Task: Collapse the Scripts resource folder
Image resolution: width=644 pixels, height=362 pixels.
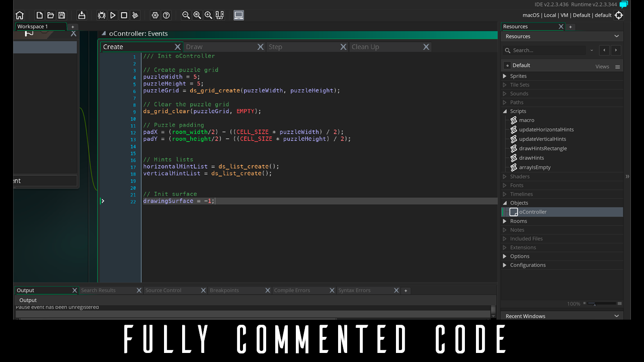Action: tap(505, 111)
